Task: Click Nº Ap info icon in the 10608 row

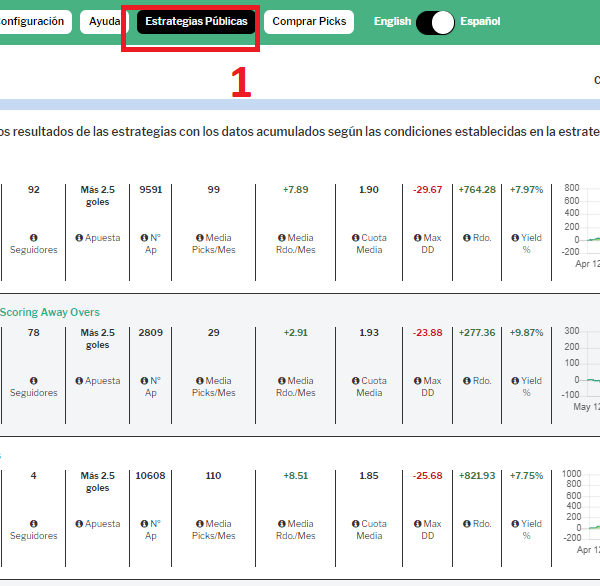Action: (x=144, y=524)
